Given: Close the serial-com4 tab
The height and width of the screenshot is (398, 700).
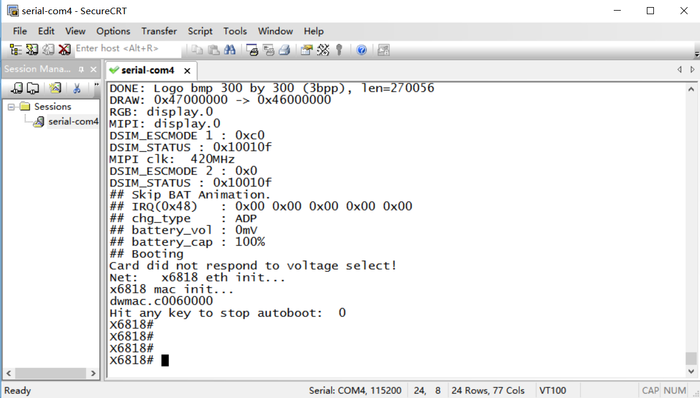Looking at the screenshot, I should click(187, 70).
